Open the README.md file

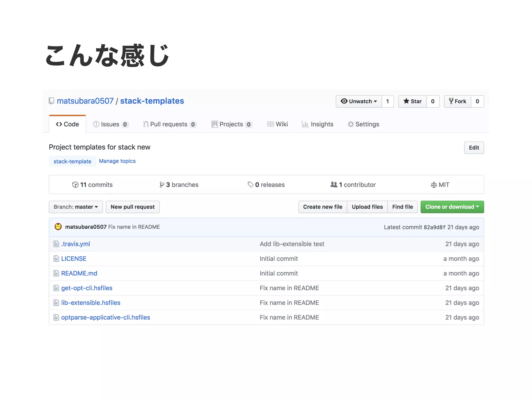tap(79, 273)
